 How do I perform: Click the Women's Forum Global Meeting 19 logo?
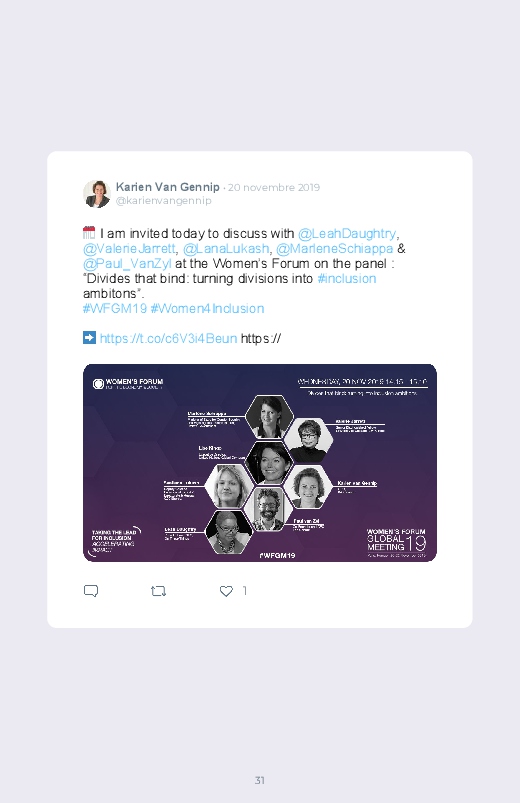(x=397, y=543)
